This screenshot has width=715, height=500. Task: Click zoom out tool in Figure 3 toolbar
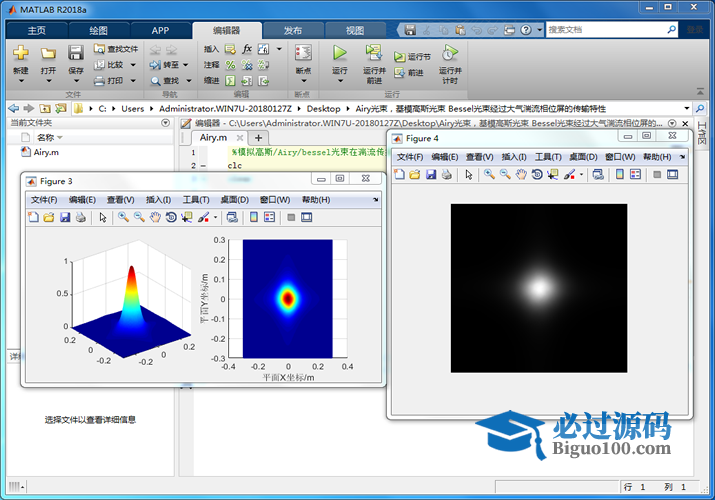click(139, 217)
